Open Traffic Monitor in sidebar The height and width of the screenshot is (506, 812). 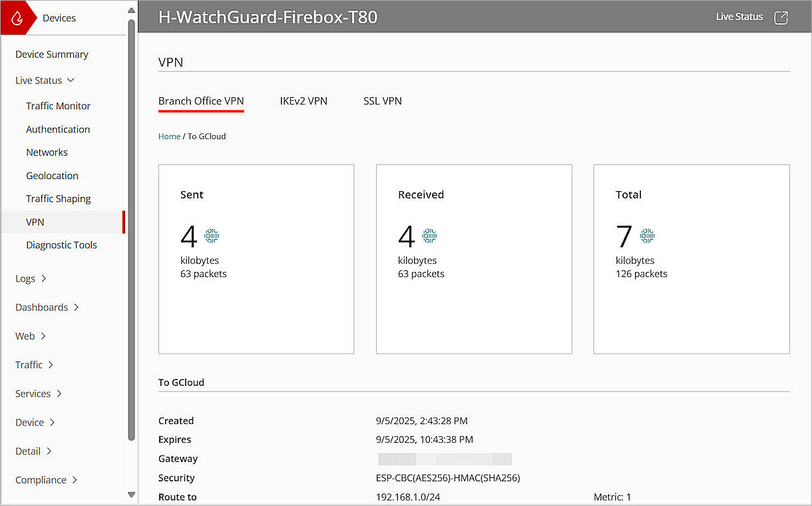pos(59,106)
